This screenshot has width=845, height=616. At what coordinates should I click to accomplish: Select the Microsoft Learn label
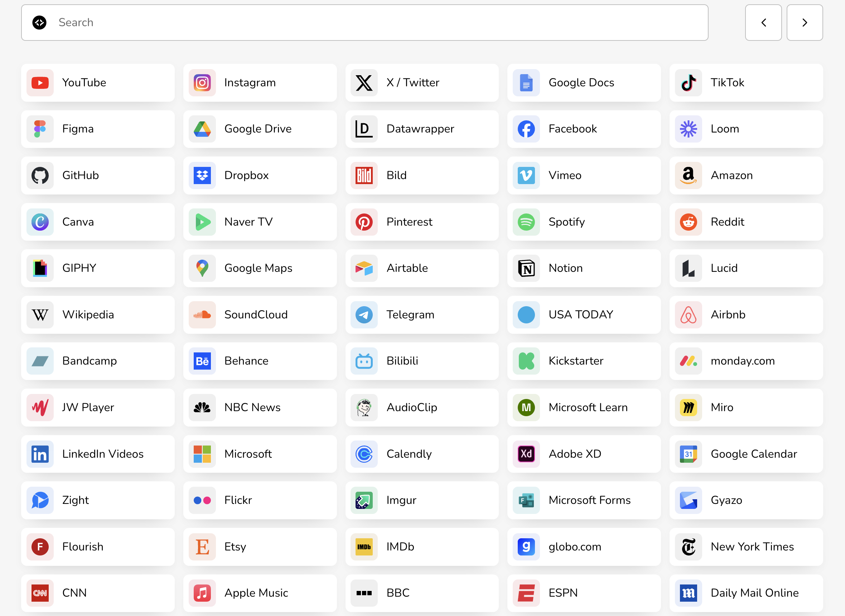point(588,408)
